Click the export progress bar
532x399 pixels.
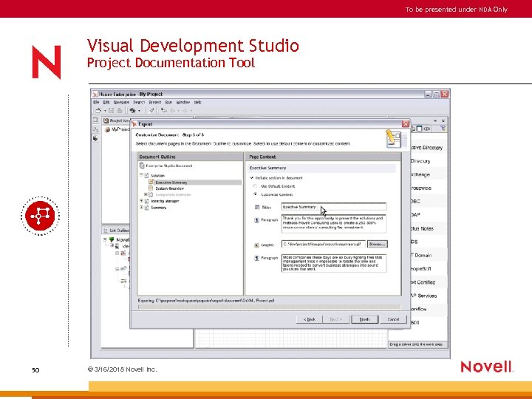coord(269,307)
